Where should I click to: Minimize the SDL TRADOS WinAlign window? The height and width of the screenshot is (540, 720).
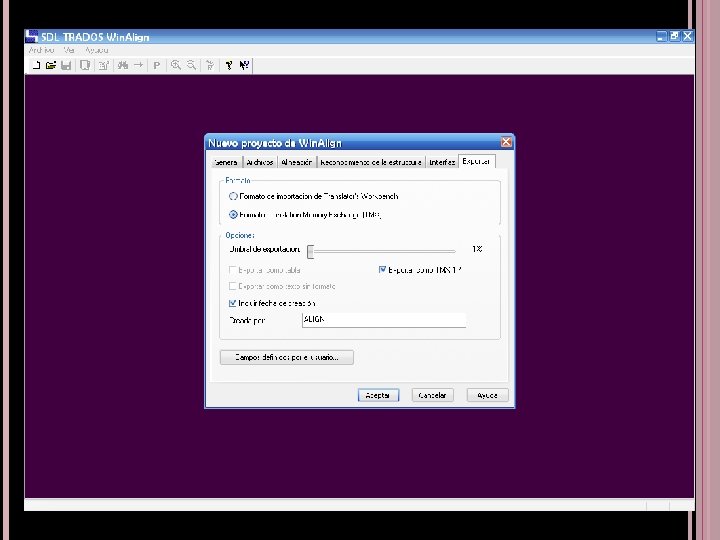661,36
